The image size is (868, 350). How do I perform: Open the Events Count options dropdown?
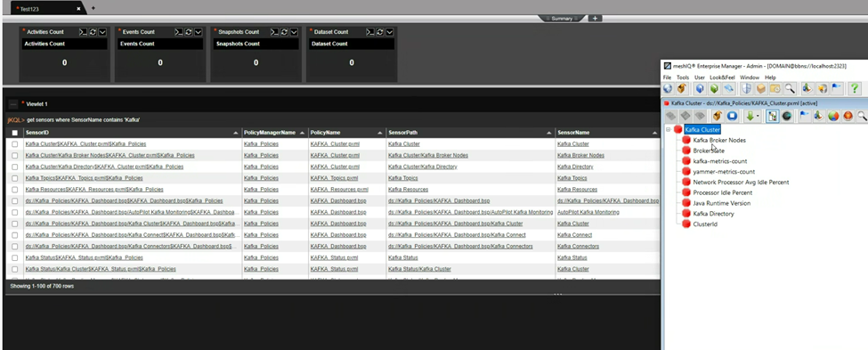(199, 32)
